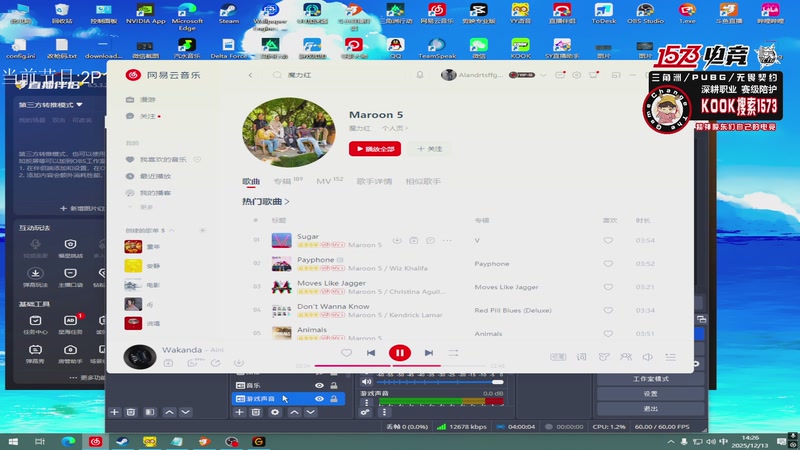Open the sound quality badge in player bar
The image size is (800, 450).
(x=558, y=357)
